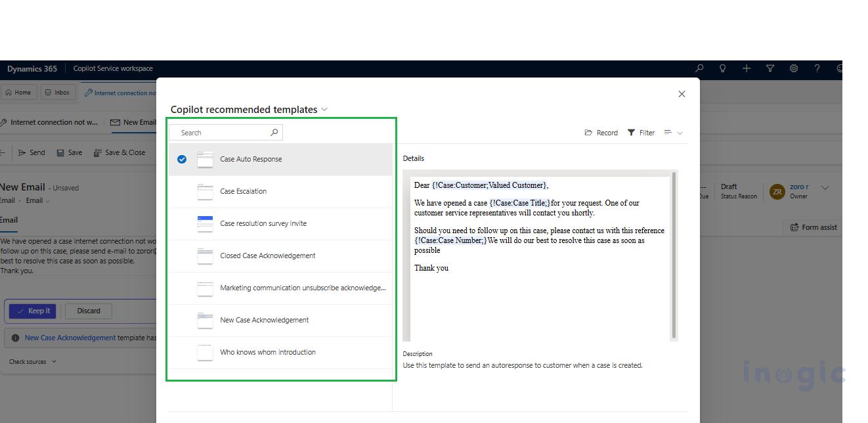Expand the Copilot recommended templates dropdown
Viewport: 868px width, 423px height.
324,109
